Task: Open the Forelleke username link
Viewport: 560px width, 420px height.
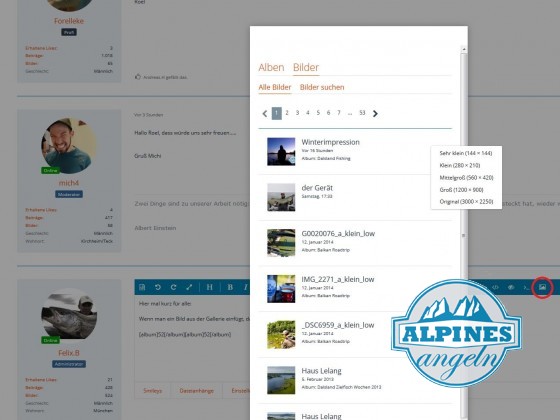Action: coord(69,21)
